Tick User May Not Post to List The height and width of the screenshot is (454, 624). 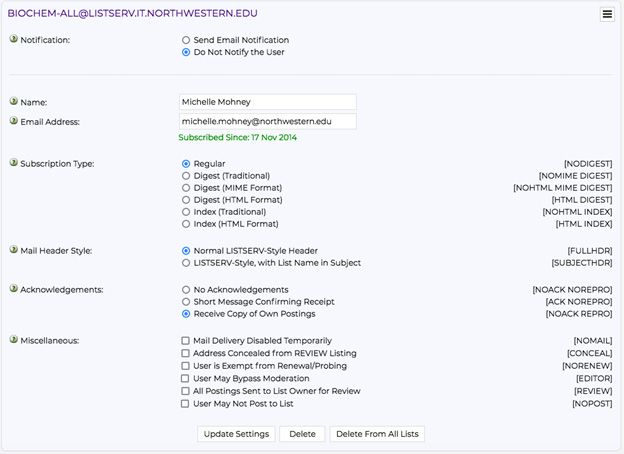185,403
